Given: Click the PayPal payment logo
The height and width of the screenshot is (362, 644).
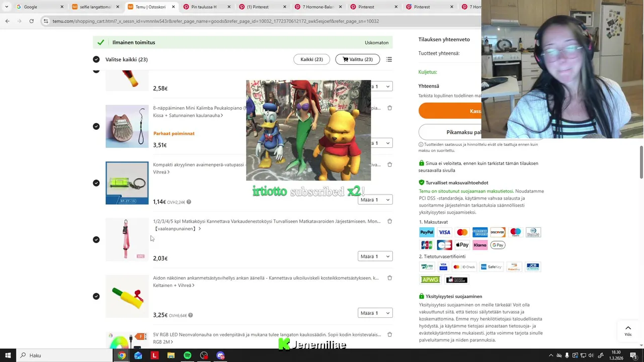Looking at the screenshot, I should point(427,232).
